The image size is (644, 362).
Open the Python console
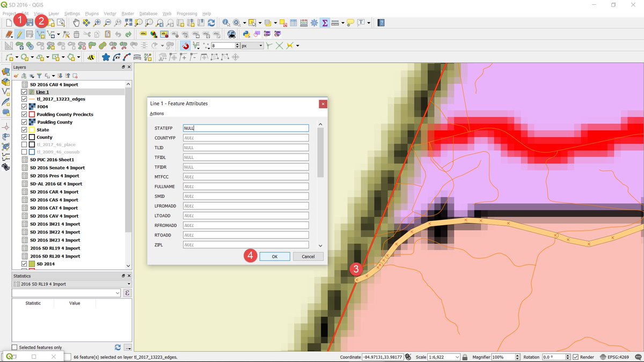tap(246, 34)
